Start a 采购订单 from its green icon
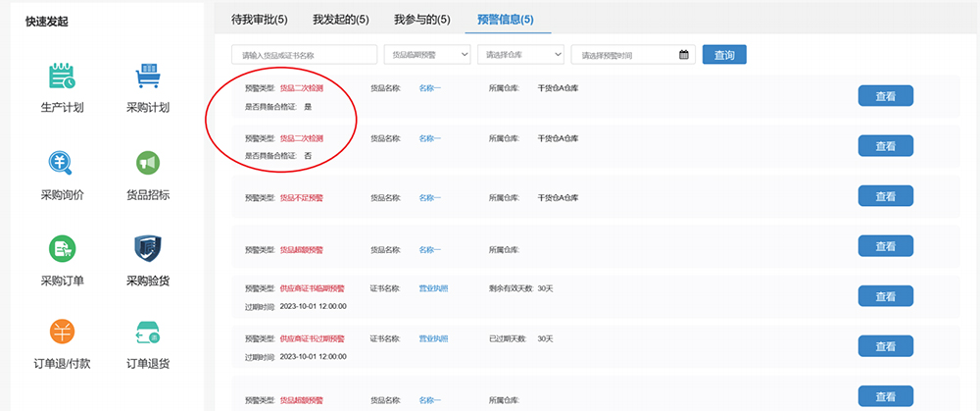Viewport: 980px width, 411px height. (62, 248)
